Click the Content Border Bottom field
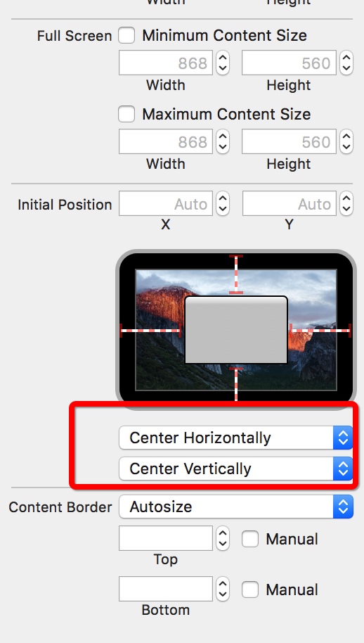Screen dimensions: 364x643 [166, 589]
